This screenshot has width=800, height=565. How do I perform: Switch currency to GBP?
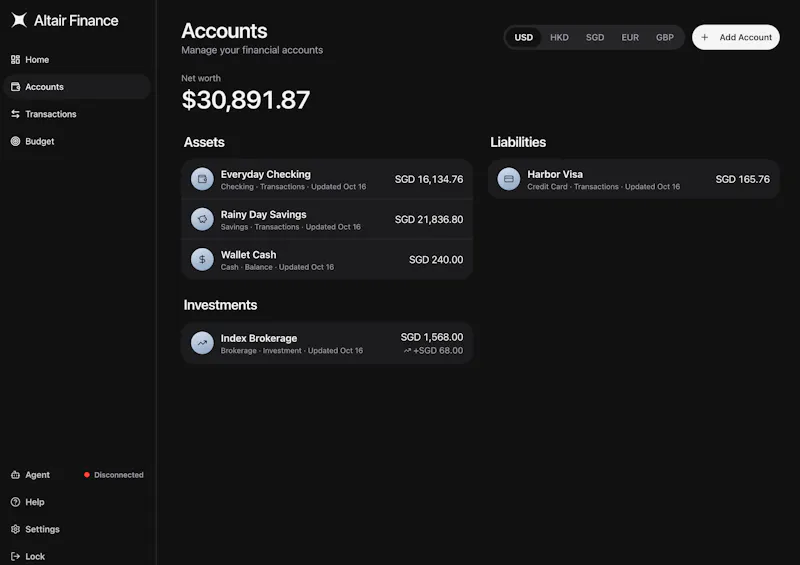click(x=665, y=37)
